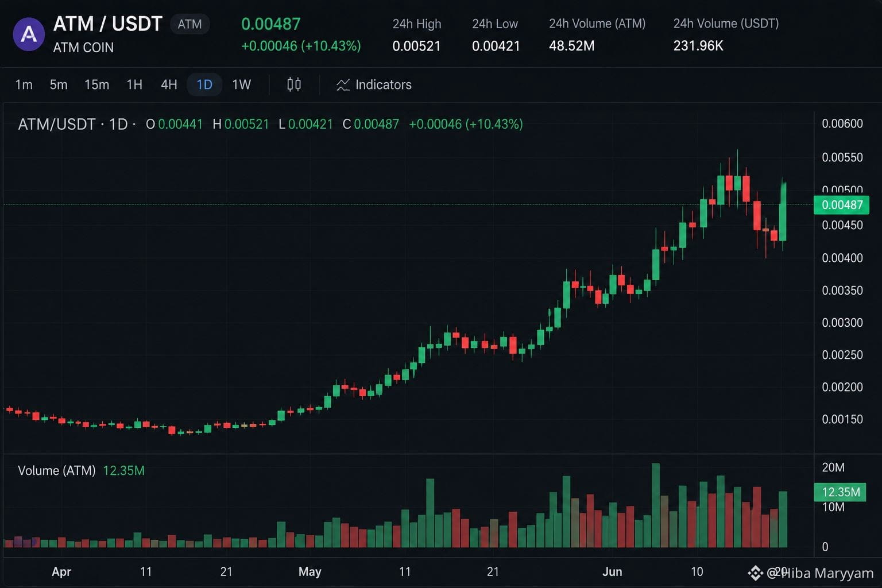The image size is (882, 588).
Task: Click the Volume (ATM) pane label
Action: pyautogui.click(x=57, y=471)
